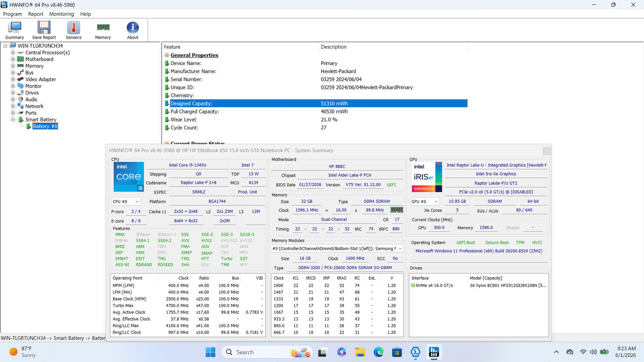
Task: Select the Full Charged Capacity row
Action: [315, 111]
